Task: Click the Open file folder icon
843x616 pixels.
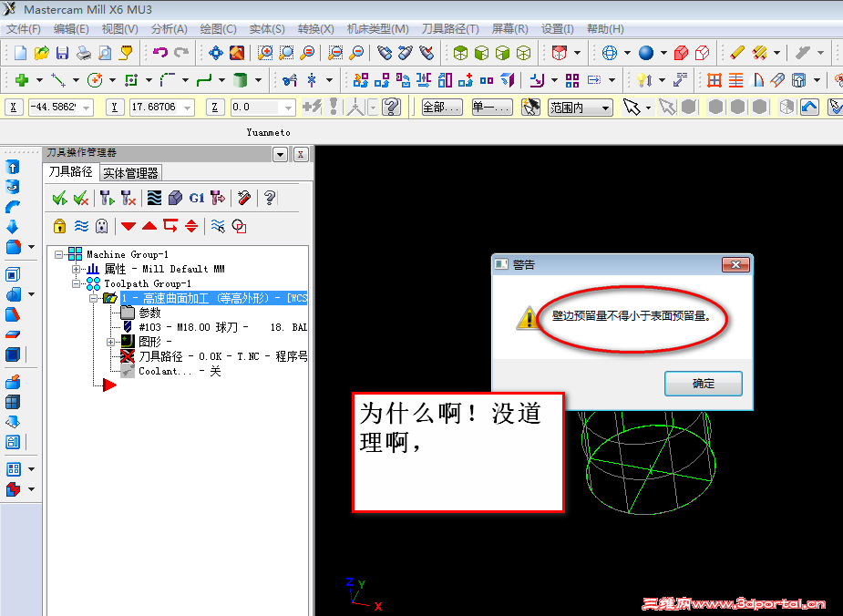Action: [x=41, y=53]
